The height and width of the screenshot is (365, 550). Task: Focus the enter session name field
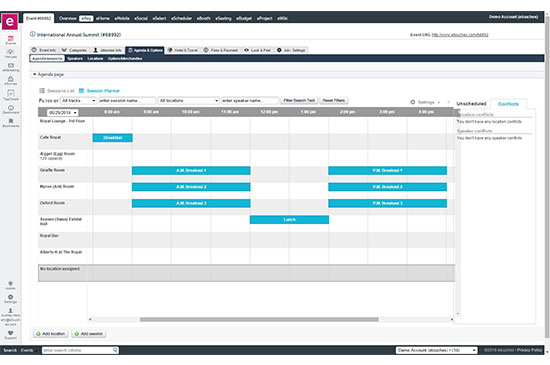tap(127, 101)
